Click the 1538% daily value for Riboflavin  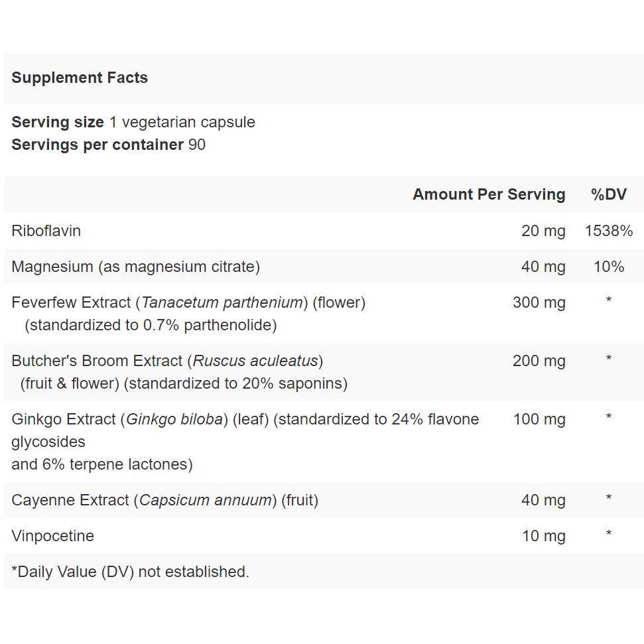(x=609, y=231)
